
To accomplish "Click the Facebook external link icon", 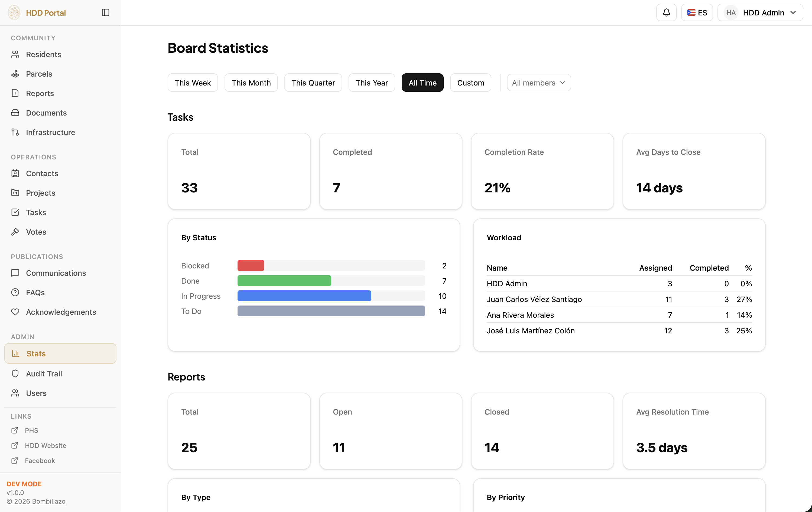I will (x=15, y=461).
